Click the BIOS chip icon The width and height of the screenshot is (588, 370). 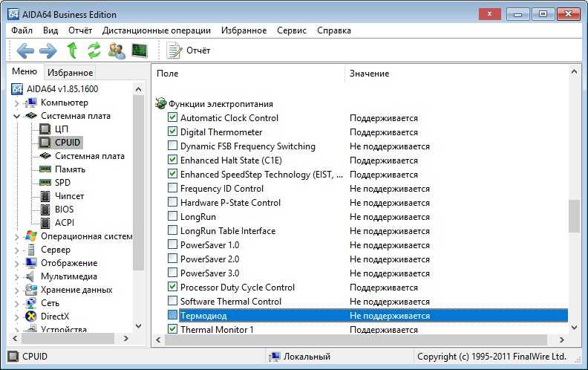pyautogui.click(x=45, y=210)
